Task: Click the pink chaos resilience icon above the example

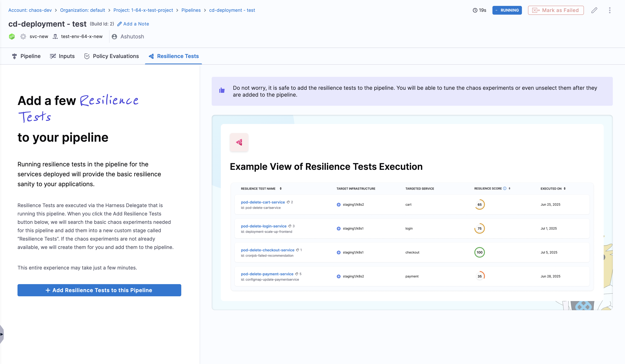Action: 239,142
